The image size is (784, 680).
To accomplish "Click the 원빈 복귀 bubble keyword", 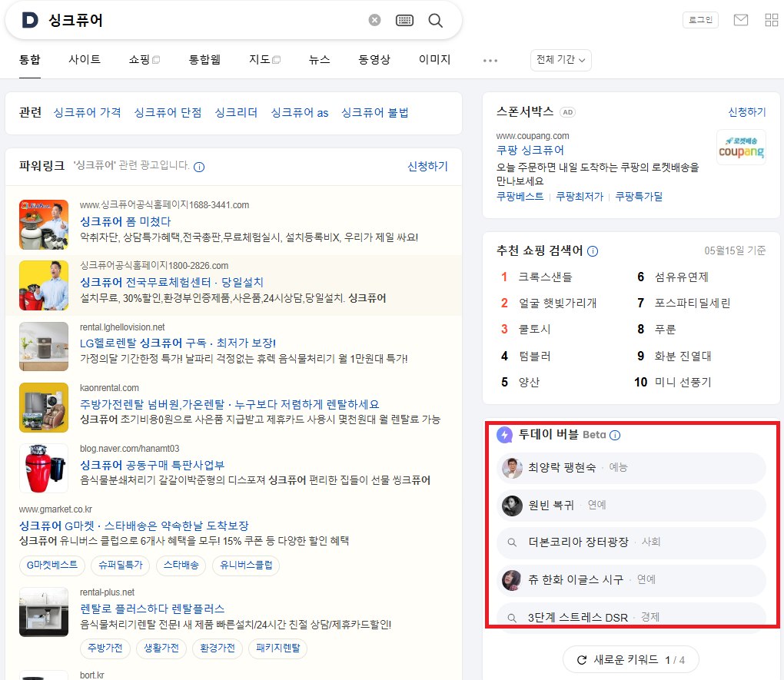I will [x=631, y=506].
